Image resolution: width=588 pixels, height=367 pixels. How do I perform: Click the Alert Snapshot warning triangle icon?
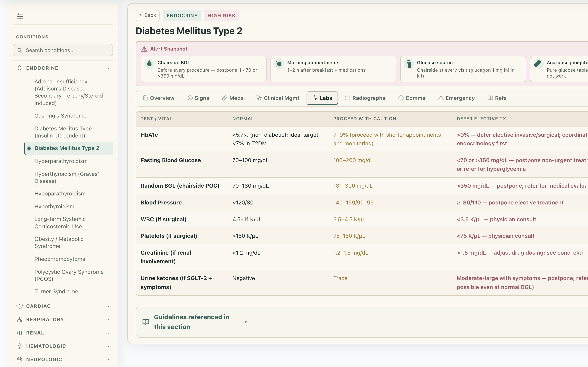tap(144, 49)
